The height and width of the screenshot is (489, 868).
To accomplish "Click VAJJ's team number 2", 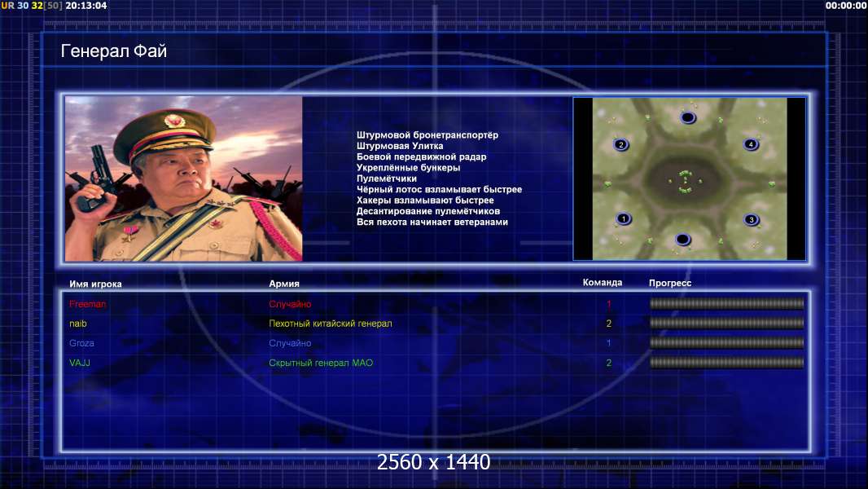I will click(609, 363).
